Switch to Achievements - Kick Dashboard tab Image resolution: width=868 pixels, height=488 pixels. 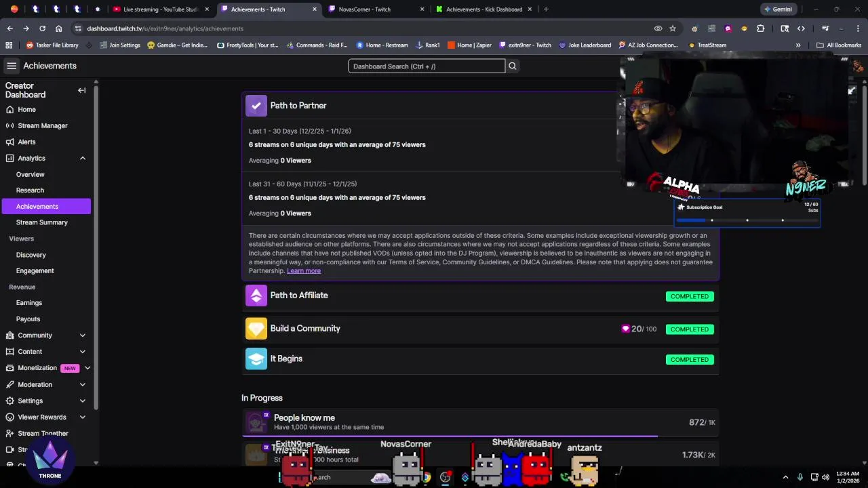tap(485, 9)
